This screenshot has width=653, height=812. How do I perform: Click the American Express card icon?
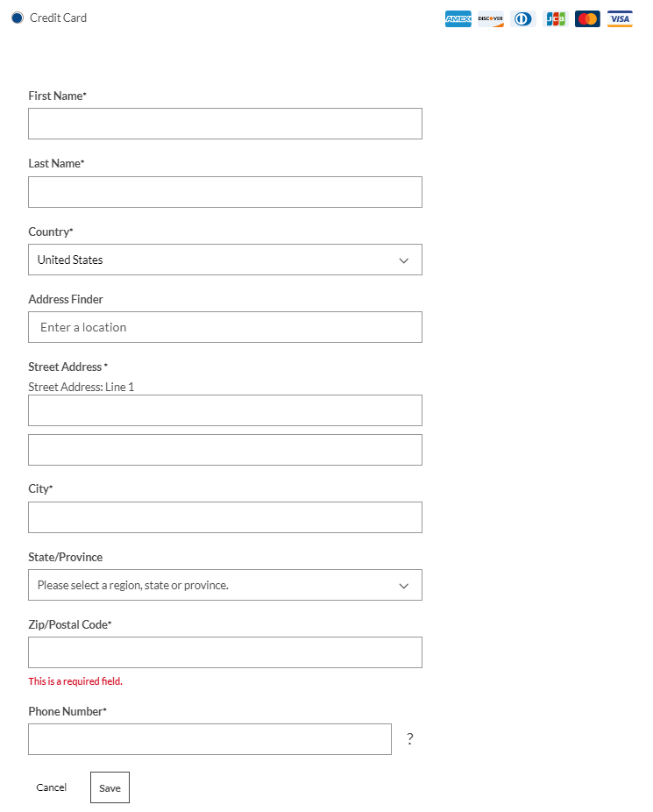pos(458,18)
